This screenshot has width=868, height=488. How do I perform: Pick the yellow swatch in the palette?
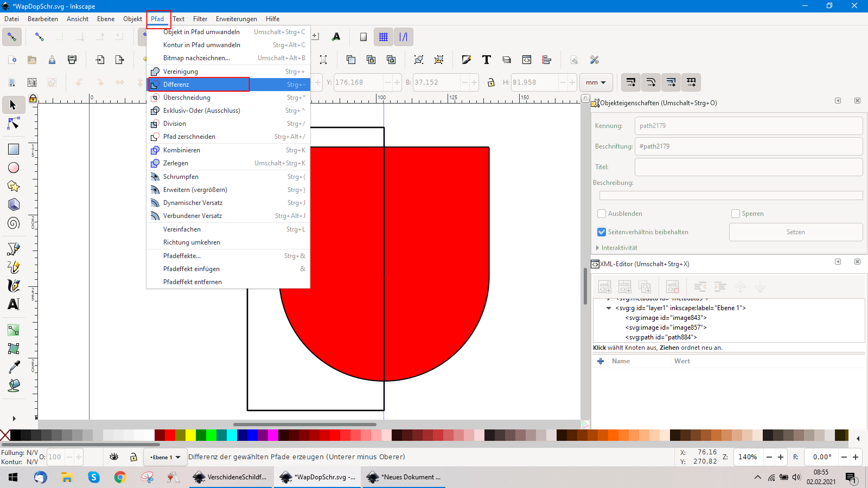coord(190,435)
